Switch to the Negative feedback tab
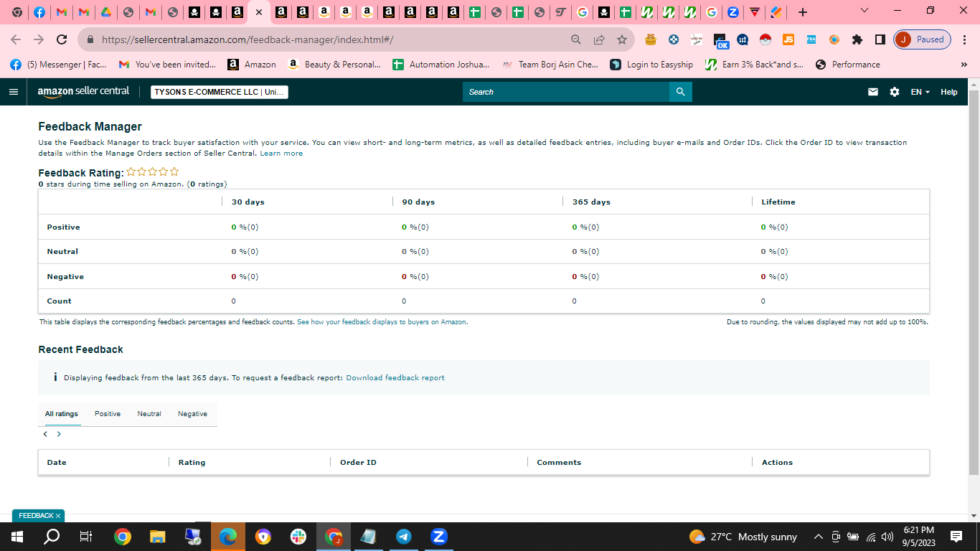This screenshot has height=551, width=980. click(192, 414)
